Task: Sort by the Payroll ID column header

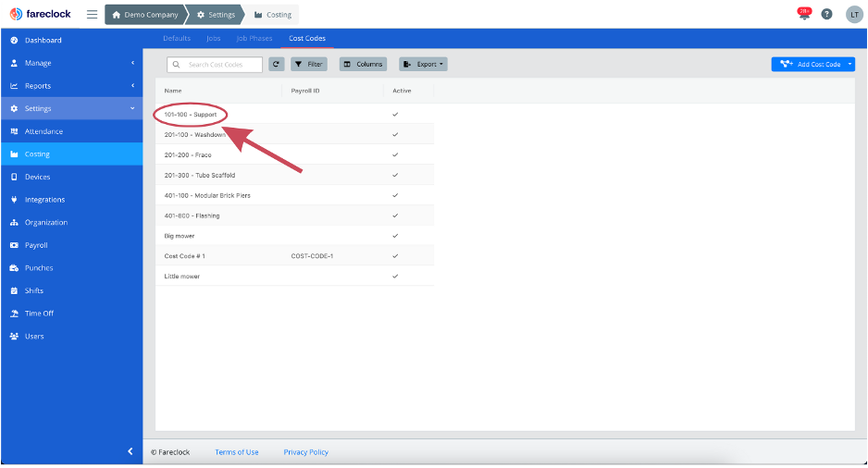Action: click(305, 91)
